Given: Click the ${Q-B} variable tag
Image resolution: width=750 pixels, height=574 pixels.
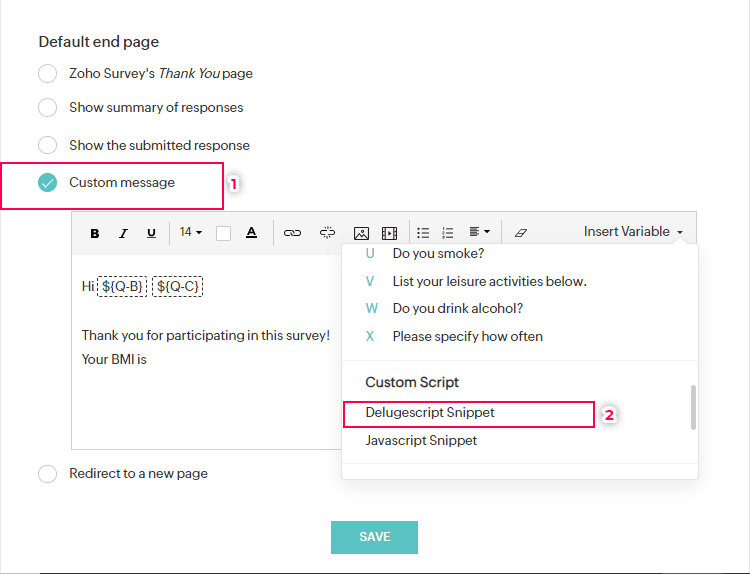Looking at the screenshot, I should coord(122,287).
